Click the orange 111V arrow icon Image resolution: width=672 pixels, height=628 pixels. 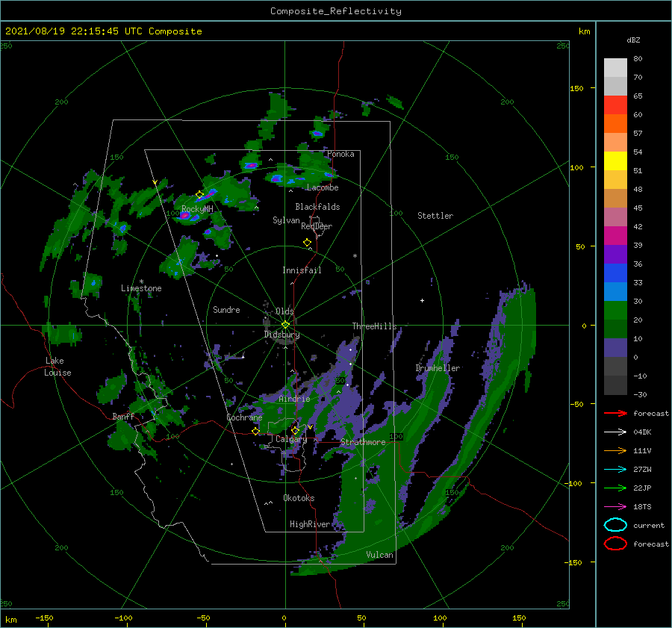pyautogui.click(x=615, y=450)
